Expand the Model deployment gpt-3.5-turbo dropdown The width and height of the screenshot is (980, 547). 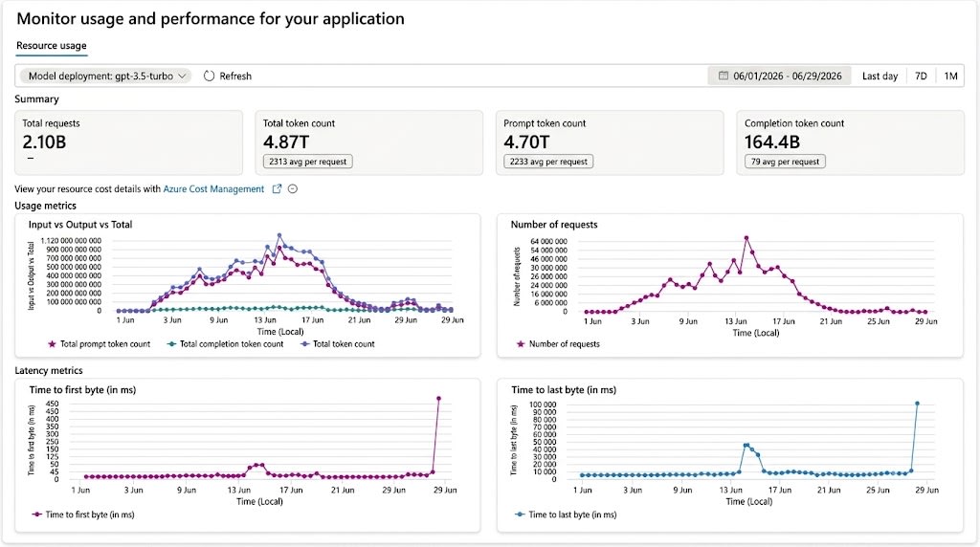[105, 76]
